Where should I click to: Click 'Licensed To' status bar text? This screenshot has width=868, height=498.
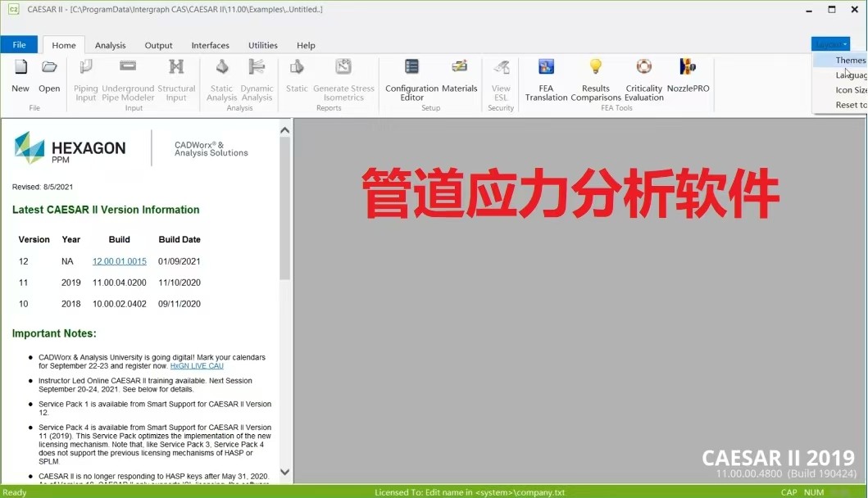click(x=470, y=492)
